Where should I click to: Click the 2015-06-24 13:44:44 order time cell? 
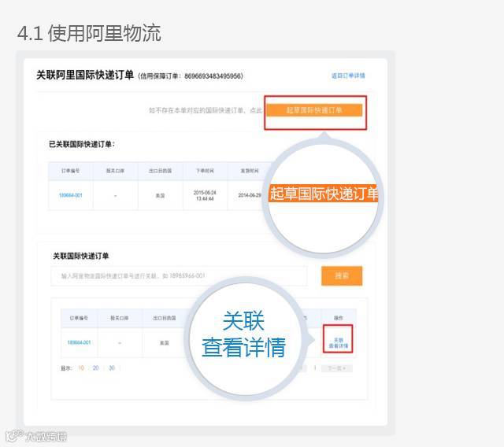(x=205, y=195)
